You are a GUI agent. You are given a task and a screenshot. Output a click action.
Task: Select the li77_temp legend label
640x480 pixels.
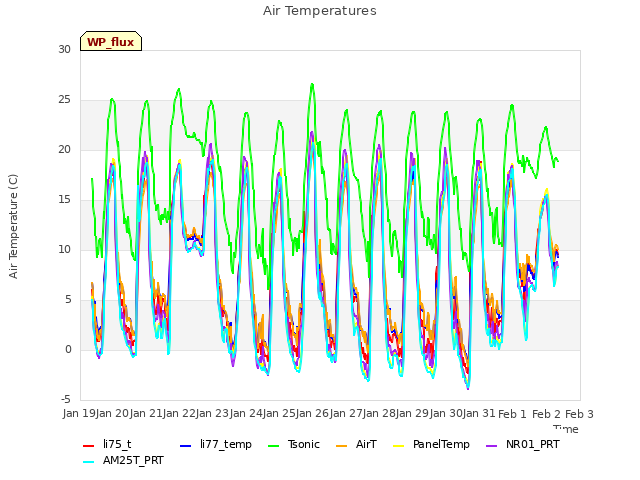pos(226,444)
